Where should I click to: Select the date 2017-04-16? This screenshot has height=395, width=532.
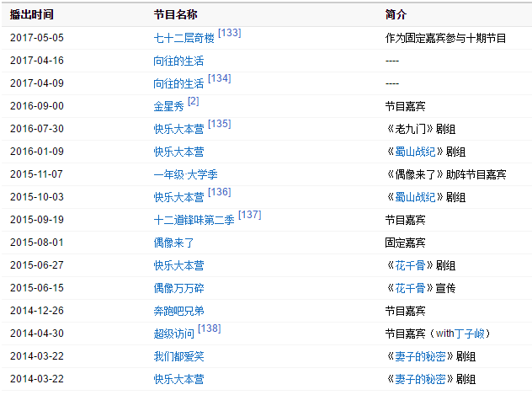(37, 61)
